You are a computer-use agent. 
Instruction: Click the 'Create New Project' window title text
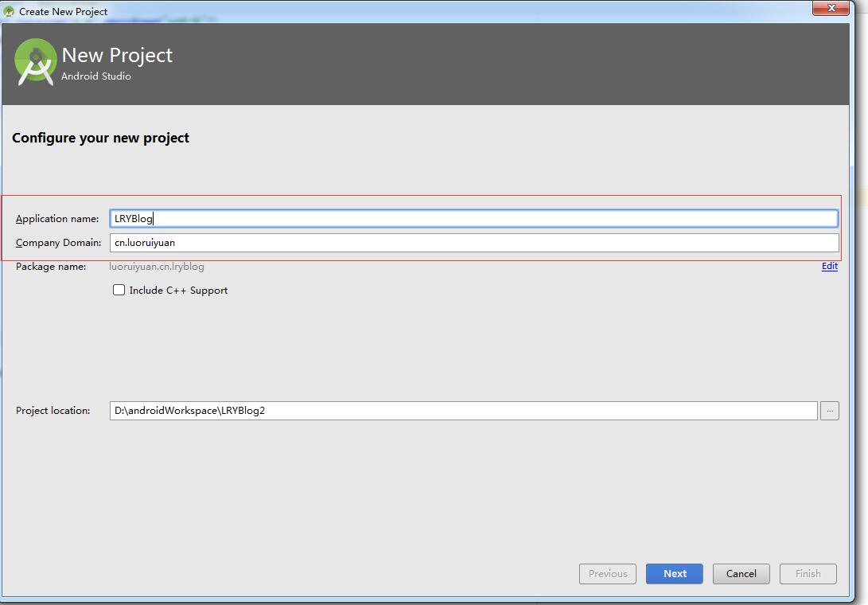(63, 12)
